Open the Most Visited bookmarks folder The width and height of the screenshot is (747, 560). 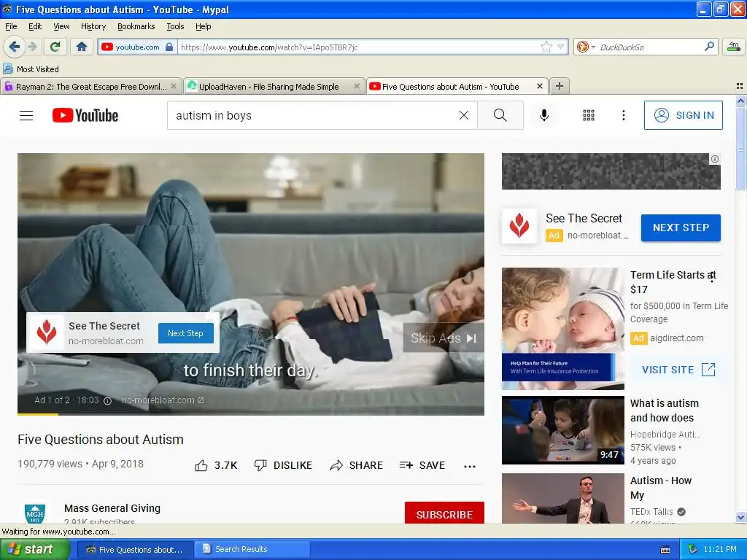31,69
